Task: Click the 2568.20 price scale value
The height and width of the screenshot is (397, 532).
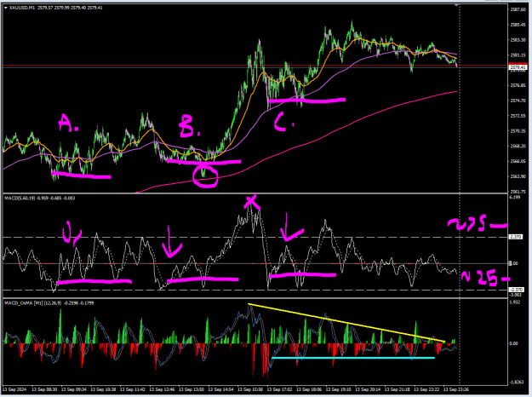Action: coord(518,146)
